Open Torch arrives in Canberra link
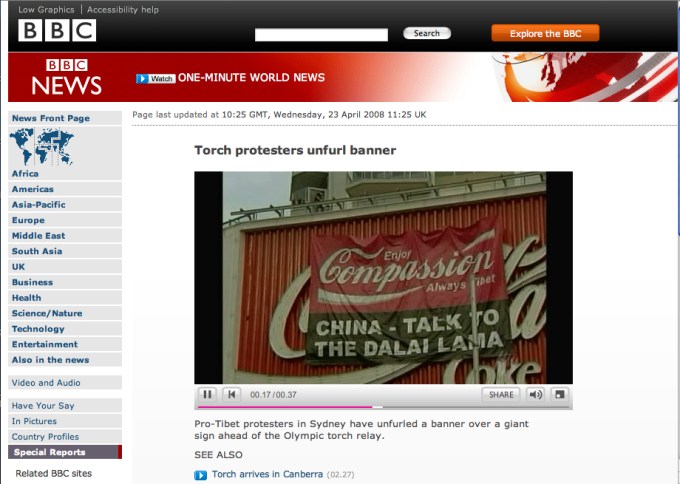 [267, 474]
